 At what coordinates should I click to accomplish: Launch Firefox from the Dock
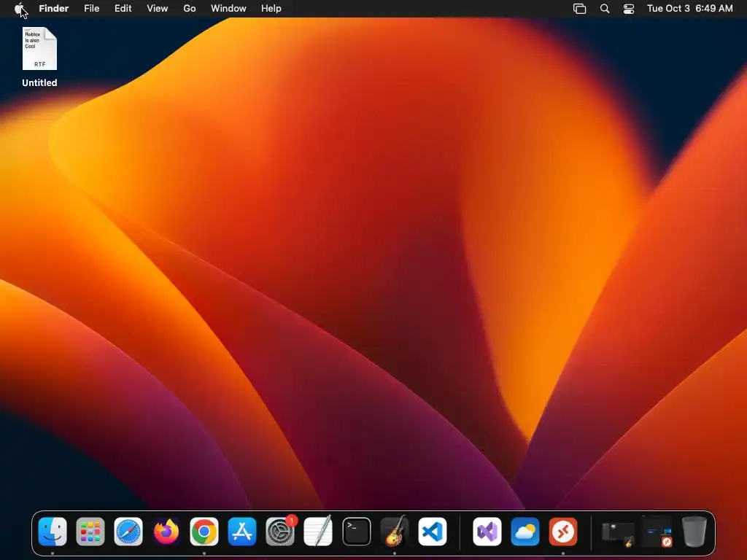click(166, 532)
